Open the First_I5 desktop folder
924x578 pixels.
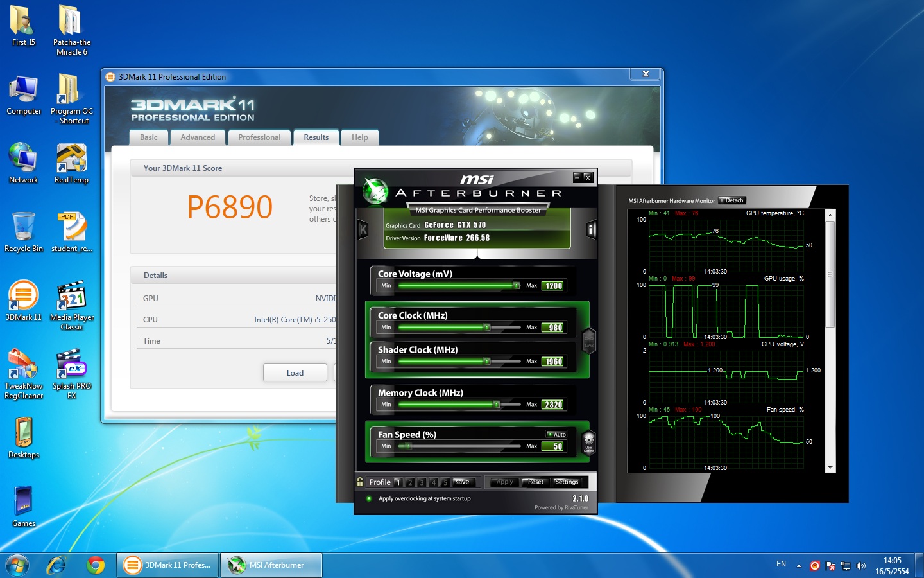24,26
